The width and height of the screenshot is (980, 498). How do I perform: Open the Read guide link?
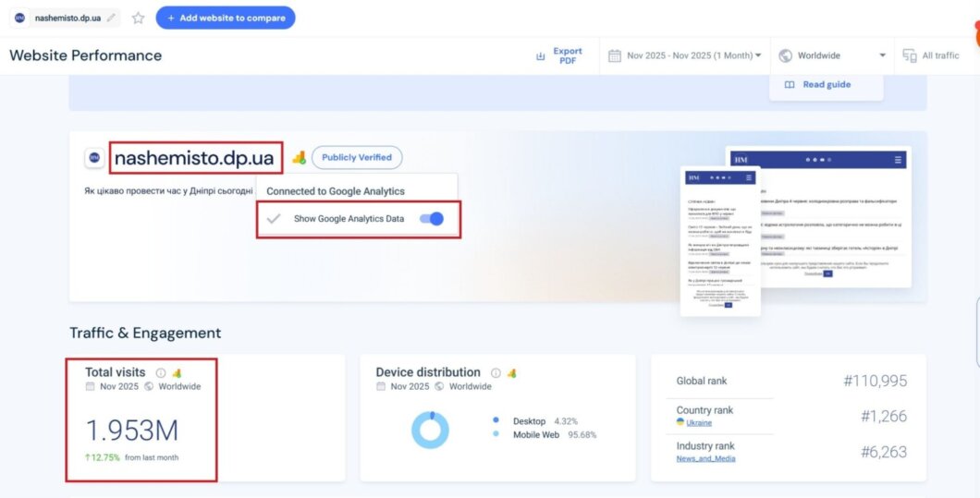click(826, 84)
